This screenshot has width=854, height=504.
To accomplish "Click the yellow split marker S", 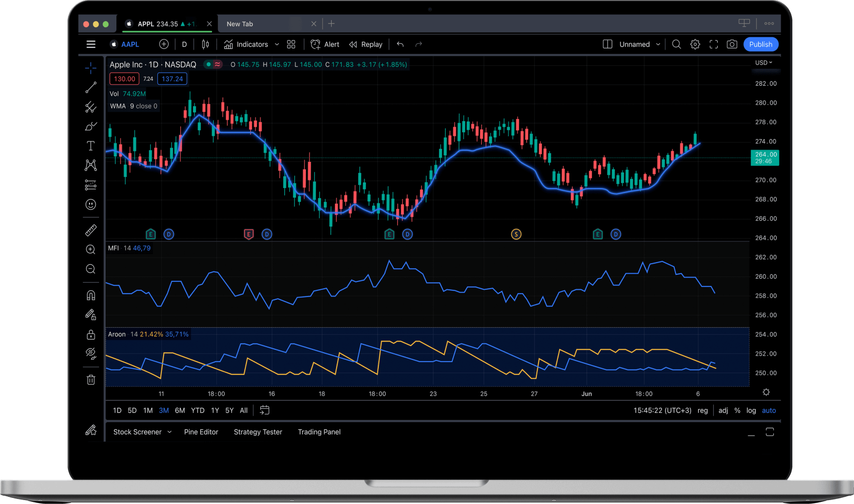I will pos(516,234).
